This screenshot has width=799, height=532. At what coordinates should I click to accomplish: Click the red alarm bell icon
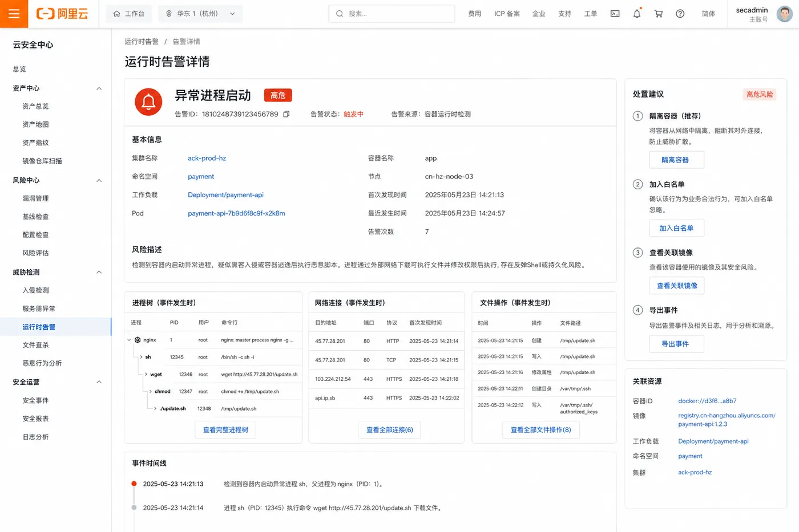click(x=148, y=101)
